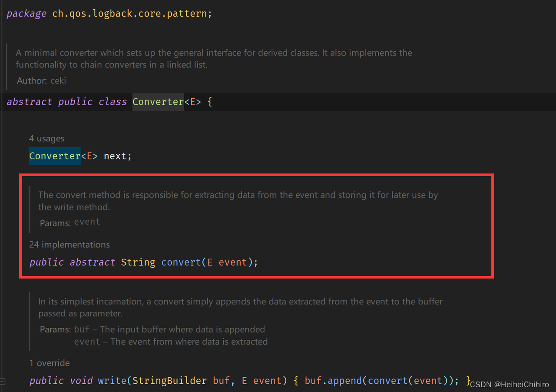The image size is (556, 392).
Task: Click the Converter type in next field declaration
Action: 55,156
